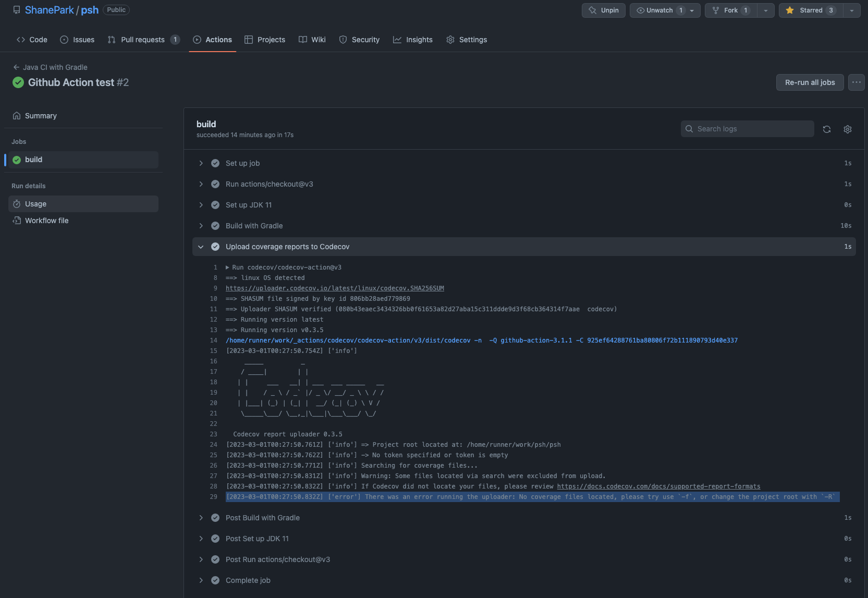
Task: Click the Unwatch button
Action: (x=659, y=10)
